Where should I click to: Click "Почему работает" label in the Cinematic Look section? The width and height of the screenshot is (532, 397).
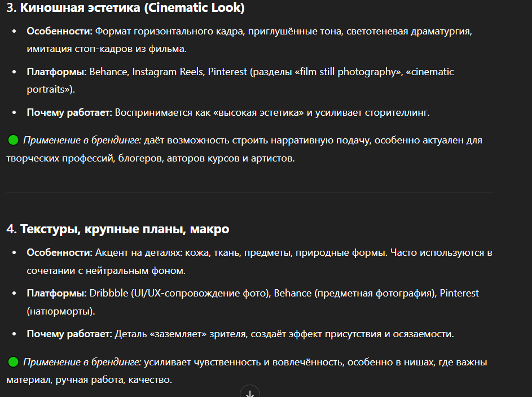coord(69,112)
